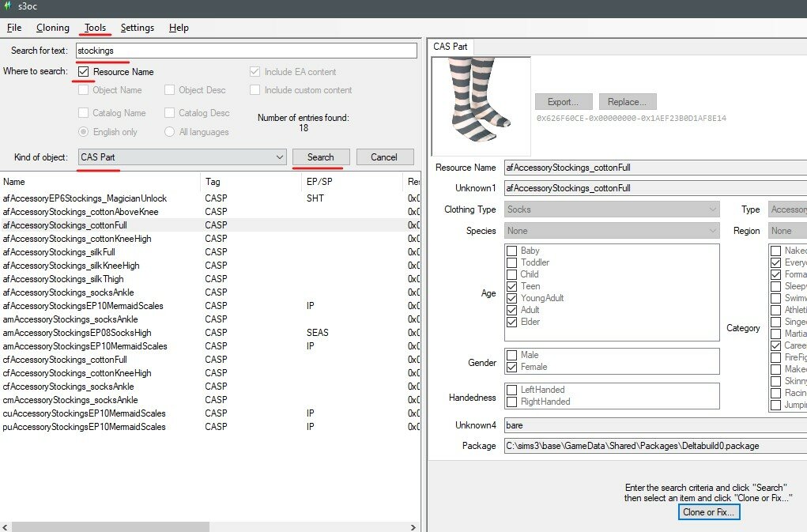Select the All languages radio button
This screenshot has height=532, width=807.
169,132
